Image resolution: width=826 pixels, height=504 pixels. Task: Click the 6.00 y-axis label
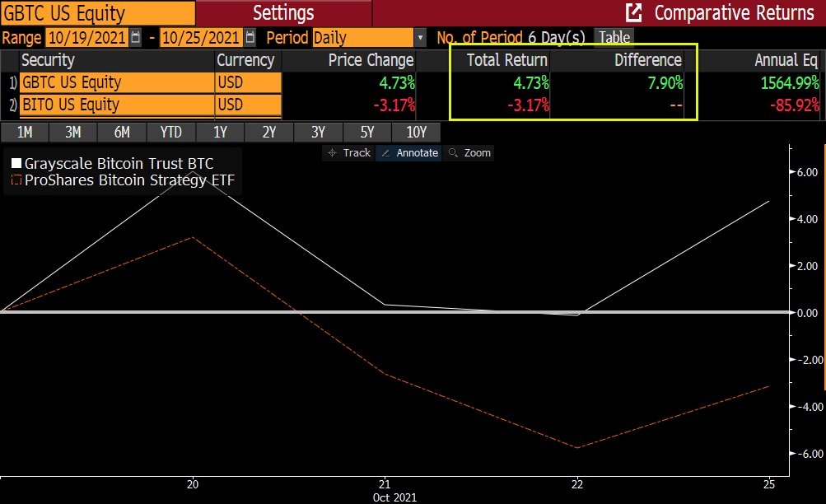(x=807, y=172)
